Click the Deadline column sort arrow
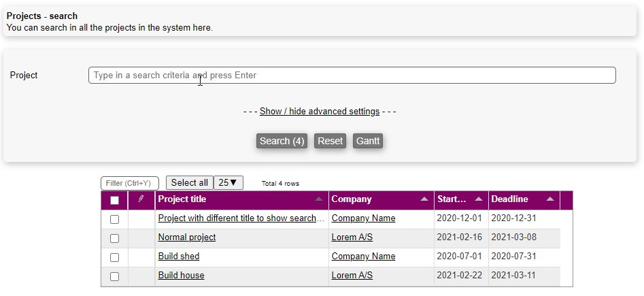The width and height of the screenshot is (644, 296). point(549,200)
